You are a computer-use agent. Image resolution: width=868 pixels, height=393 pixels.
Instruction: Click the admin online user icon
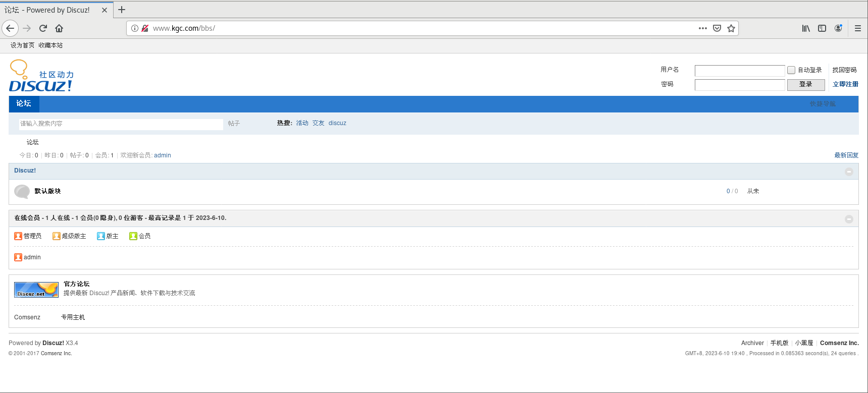[18, 257]
